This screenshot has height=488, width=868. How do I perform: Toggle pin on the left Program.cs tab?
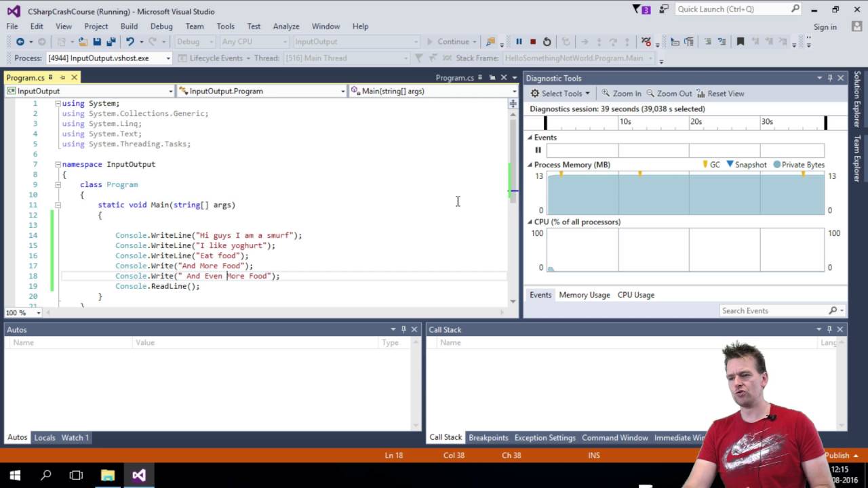[62, 77]
